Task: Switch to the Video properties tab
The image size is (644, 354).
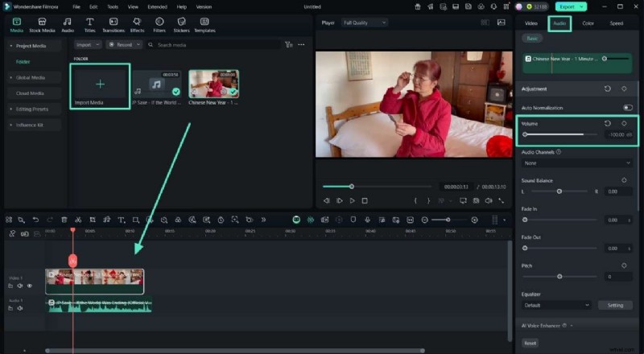Action: tap(531, 23)
